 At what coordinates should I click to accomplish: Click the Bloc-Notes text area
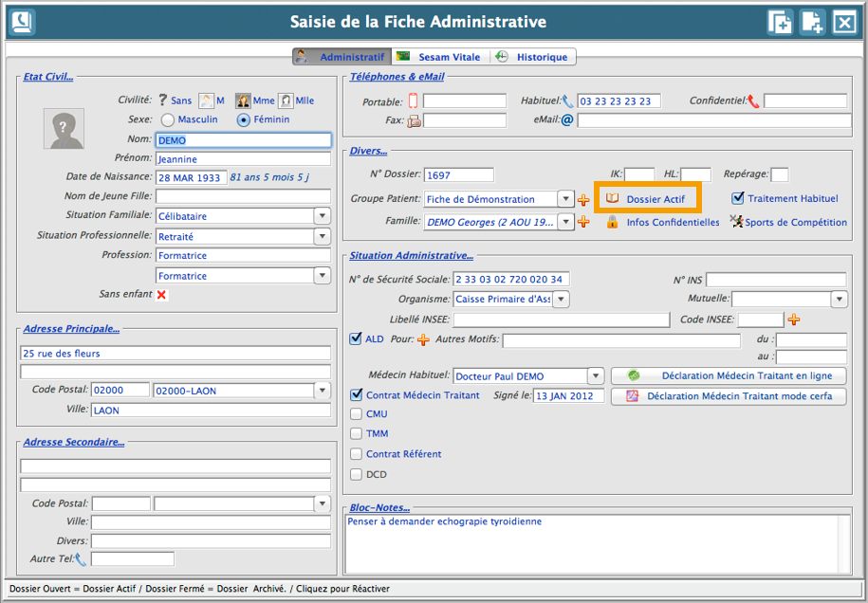click(598, 544)
